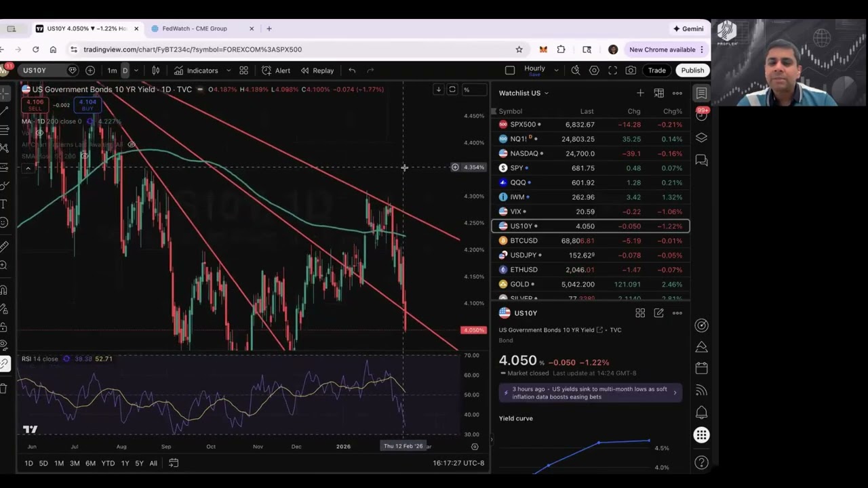Open the chart type candlestick selector
868x488 pixels.
click(155, 70)
